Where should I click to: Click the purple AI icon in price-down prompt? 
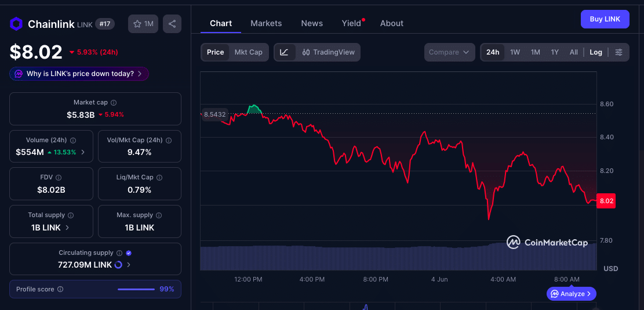click(19, 74)
